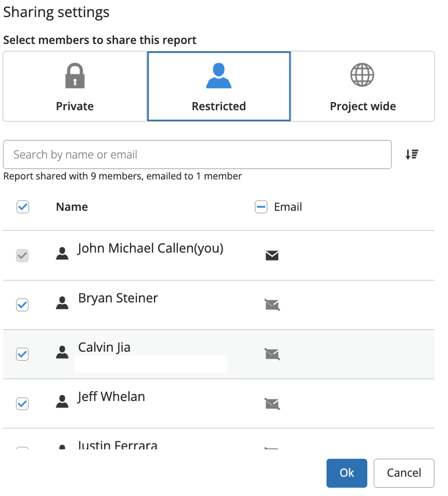Click the search by name or email field
448x496 pixels.
click(x=197, y=155)
